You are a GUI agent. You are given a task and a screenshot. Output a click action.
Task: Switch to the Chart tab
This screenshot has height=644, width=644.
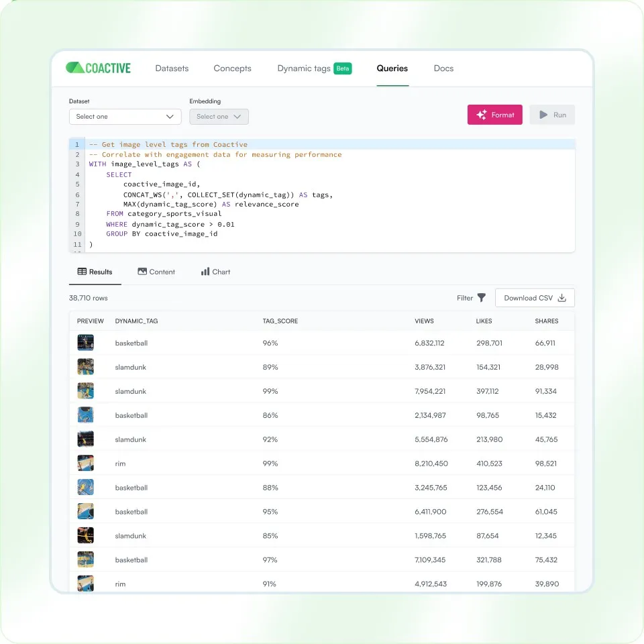(215, 272)
